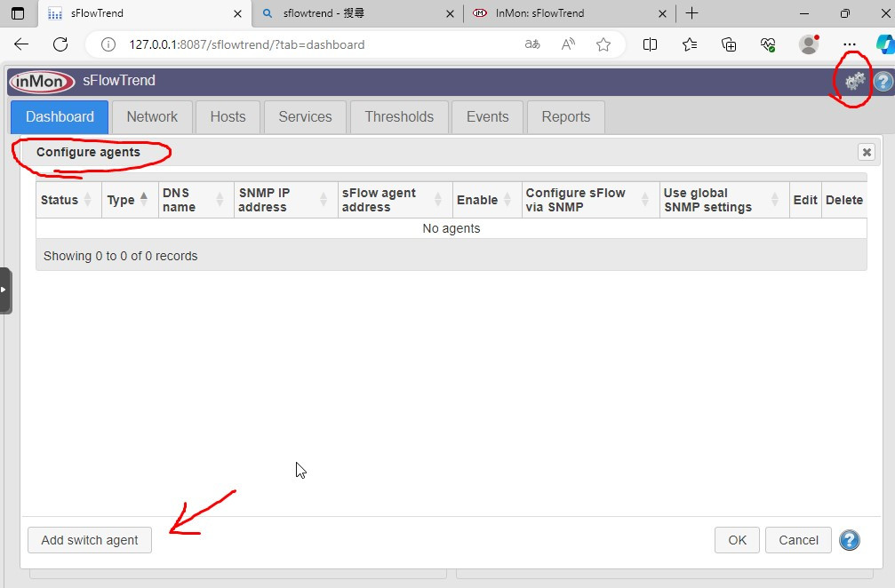Open browser collections

coord(729,44)
